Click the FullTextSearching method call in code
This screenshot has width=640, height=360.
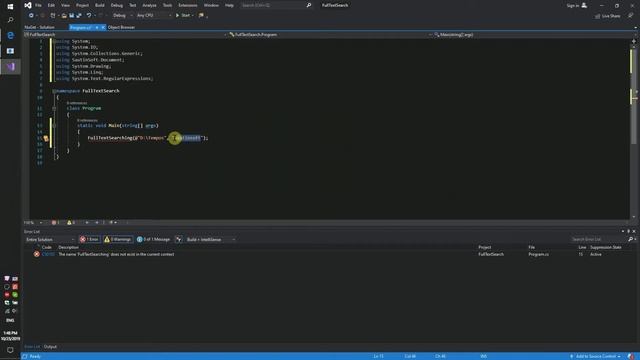pos(110,138)
